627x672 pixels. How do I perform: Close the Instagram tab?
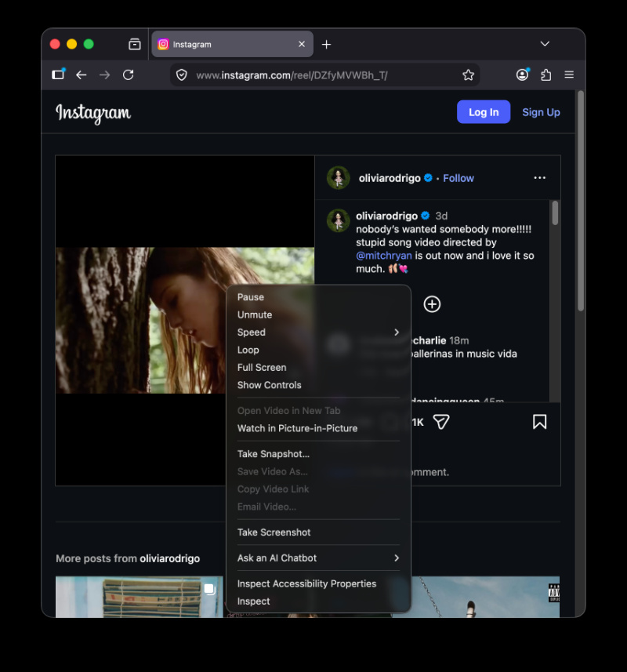tap(302, 44)
